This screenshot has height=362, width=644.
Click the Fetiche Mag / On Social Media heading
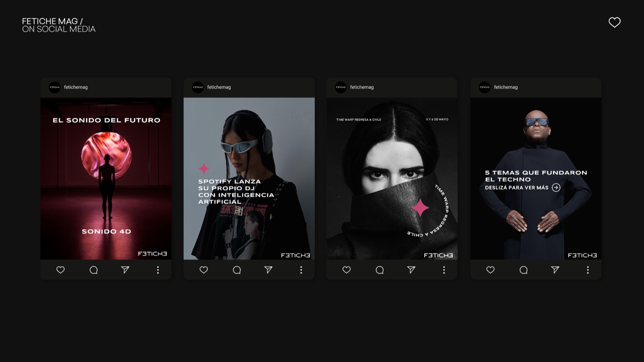(x=59, y=25)
